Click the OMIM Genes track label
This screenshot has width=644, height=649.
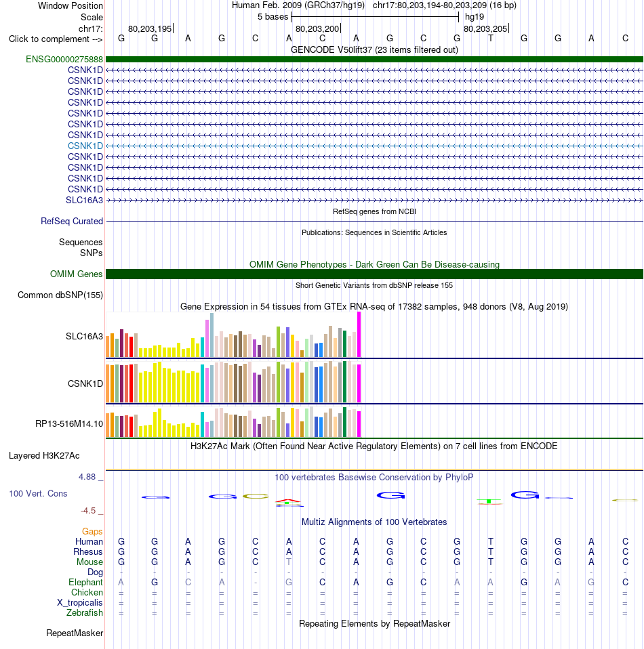pyautogui.click(x=76, y=274)
